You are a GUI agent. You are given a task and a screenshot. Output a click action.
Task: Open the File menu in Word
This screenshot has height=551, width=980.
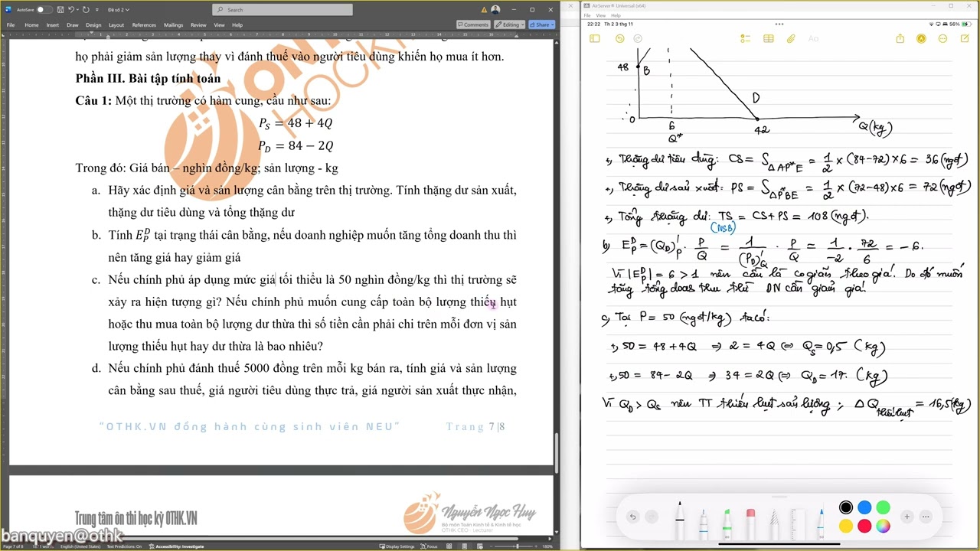click(11, 24)
